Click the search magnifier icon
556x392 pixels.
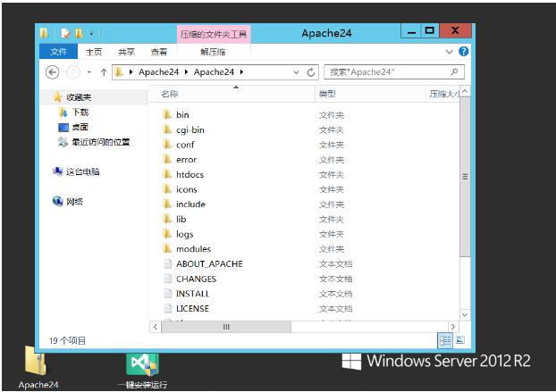[454, 72]
